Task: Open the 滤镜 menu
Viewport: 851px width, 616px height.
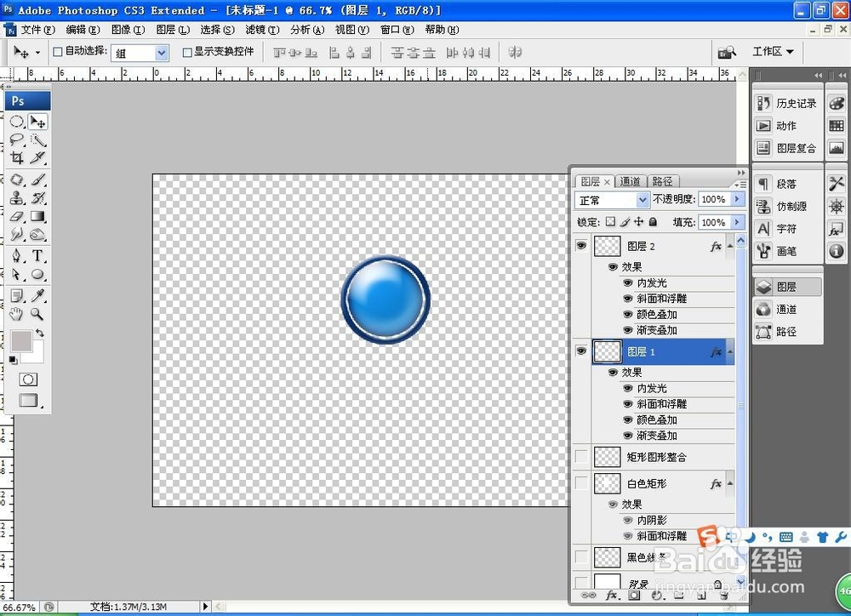Action: click(x=262, y=29)
